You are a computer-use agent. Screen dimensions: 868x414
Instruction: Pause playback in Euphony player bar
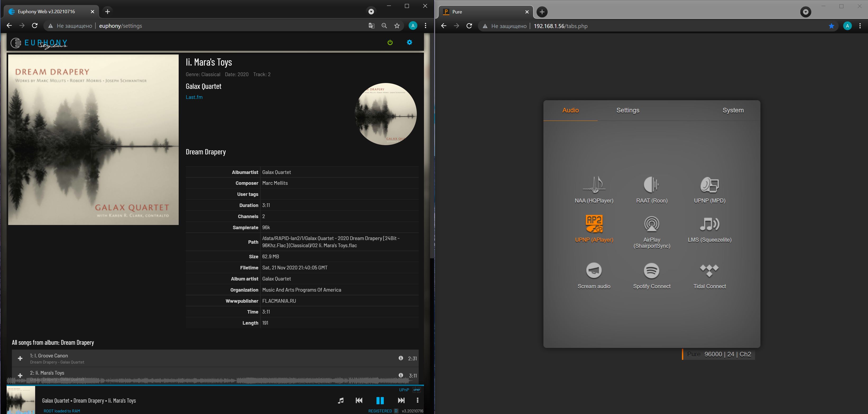[x=380, y=400]
